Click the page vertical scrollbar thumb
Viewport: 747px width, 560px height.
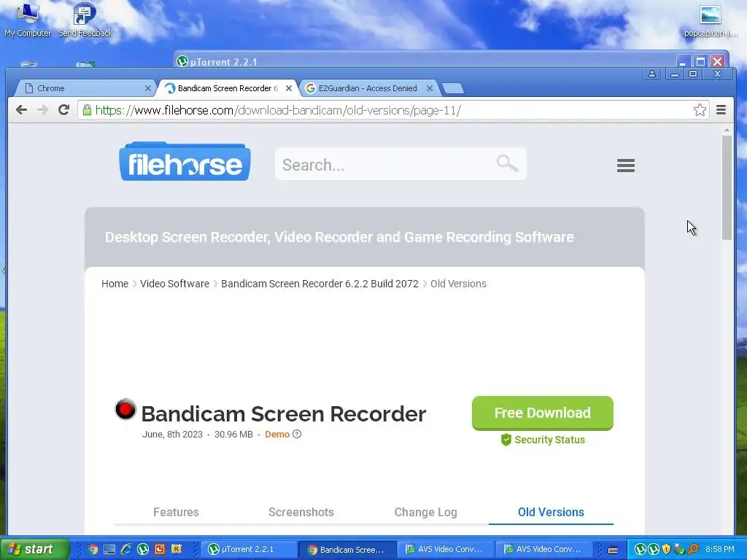tap(727, 187)
